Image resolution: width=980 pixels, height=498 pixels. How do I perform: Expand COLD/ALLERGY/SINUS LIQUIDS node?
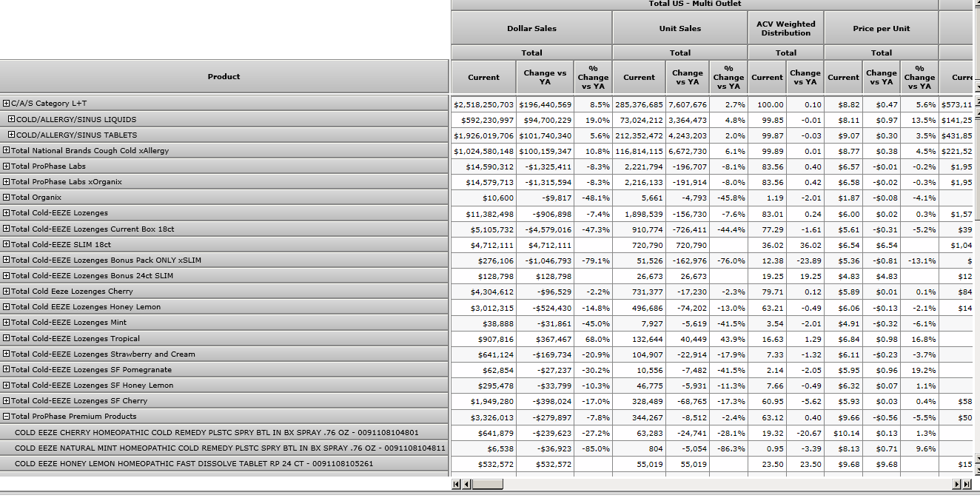(11, 119)
